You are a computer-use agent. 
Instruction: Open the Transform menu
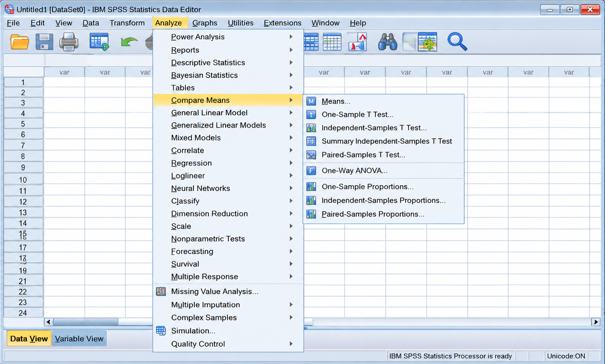click(127, 23)
